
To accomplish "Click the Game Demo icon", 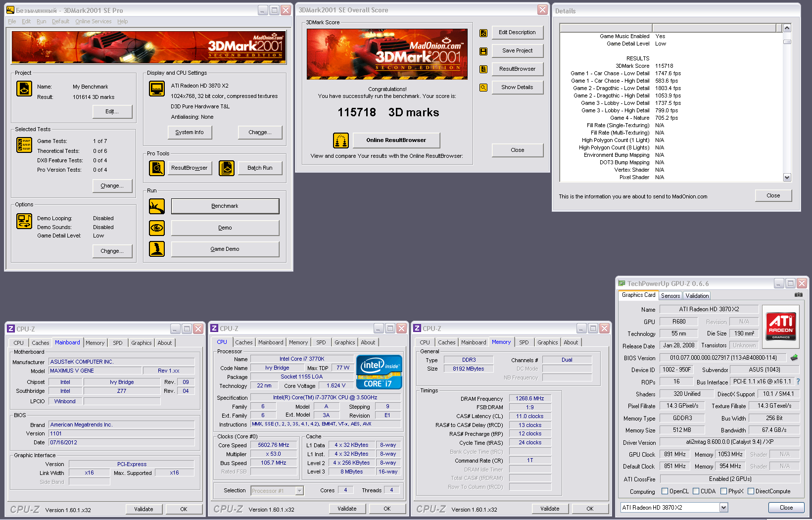I will point(157,249).
